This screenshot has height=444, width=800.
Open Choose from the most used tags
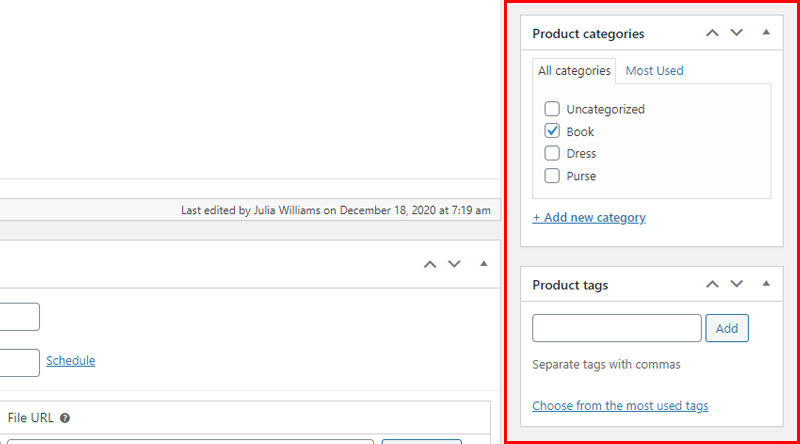620,406
